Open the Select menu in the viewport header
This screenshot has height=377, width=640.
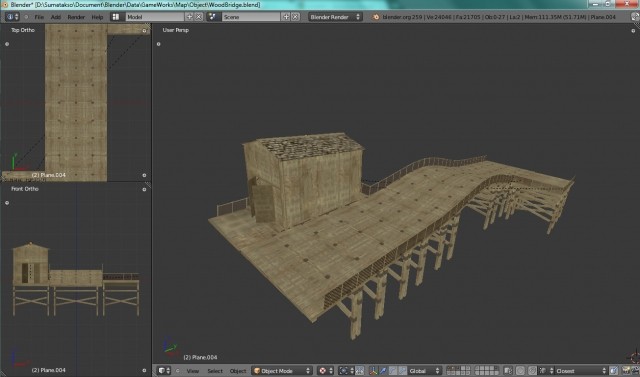coord(215,371)
